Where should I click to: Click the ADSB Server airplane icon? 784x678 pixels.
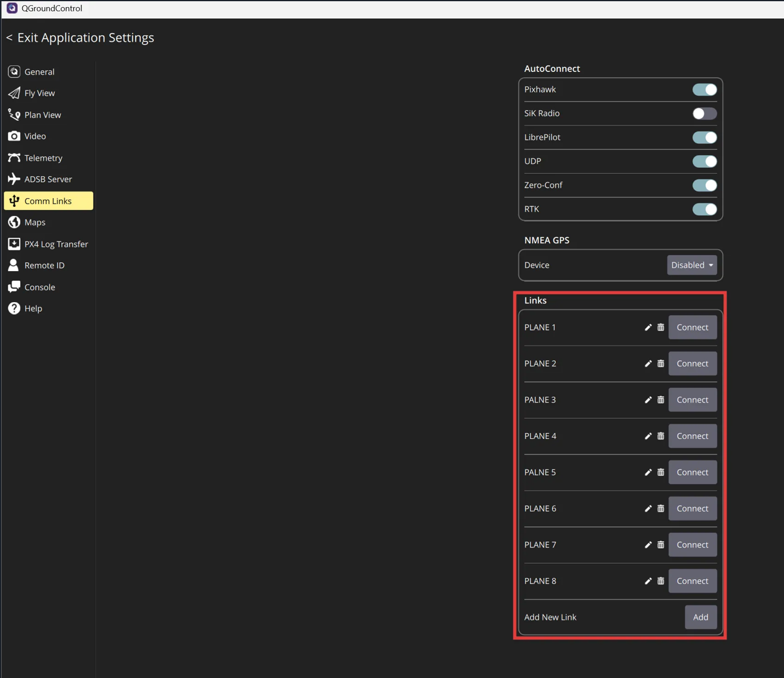14,179
